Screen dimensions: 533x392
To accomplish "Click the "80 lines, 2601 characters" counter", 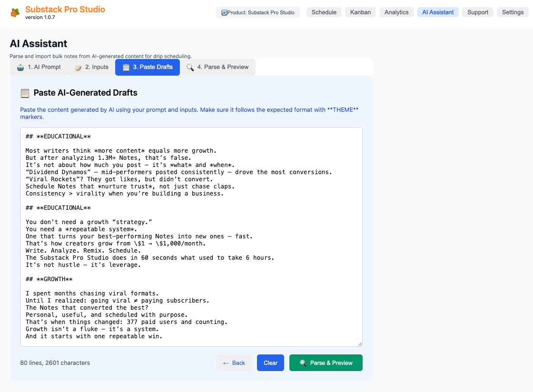I will point(55,363).
